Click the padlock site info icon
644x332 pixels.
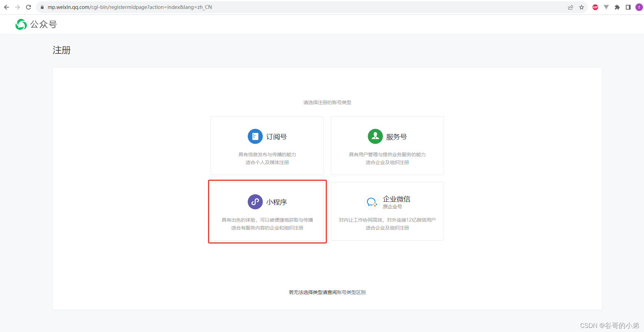(42, 7)
